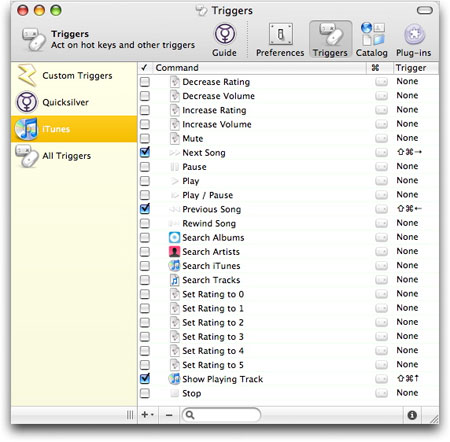450x442 pixels.
Task: Select the Rewind Song command row
Action: pos(288,223)
